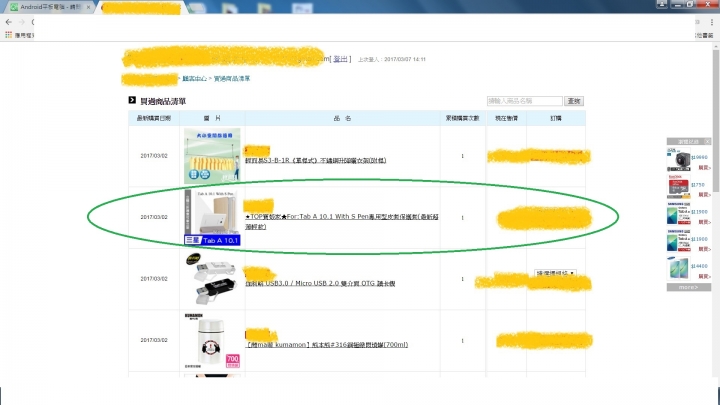The width and height of the screenshot is (720, 405).
Task: Go back to the previous page
Action: pyautogui.click(x=8, y=22)
